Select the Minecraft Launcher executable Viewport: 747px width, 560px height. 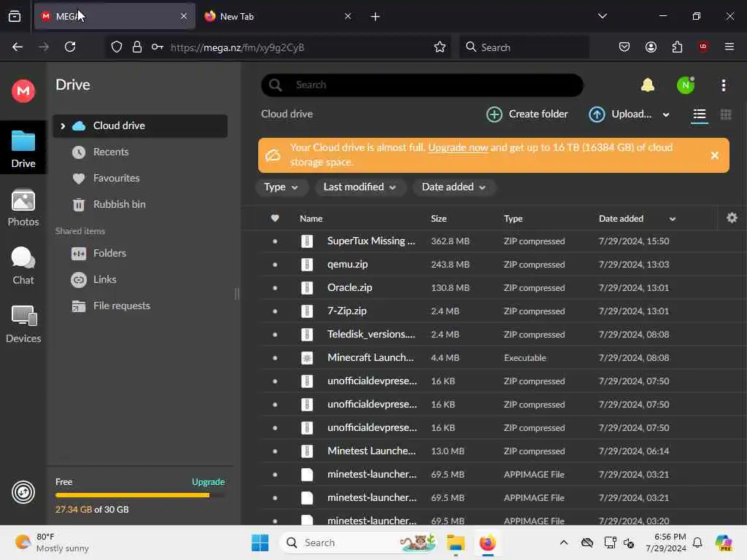[493, 357]
